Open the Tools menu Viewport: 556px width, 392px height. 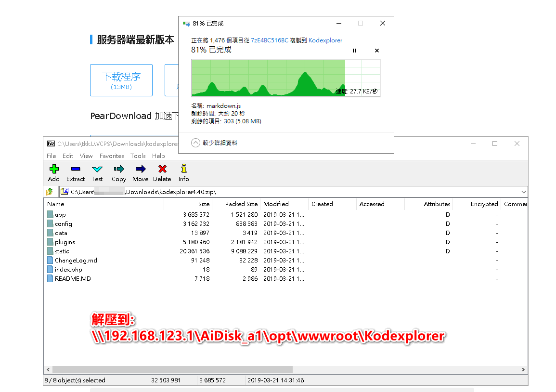point(138,156)
